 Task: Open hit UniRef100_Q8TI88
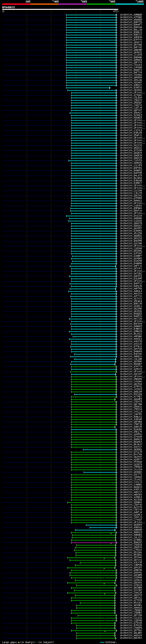point(131,615)
